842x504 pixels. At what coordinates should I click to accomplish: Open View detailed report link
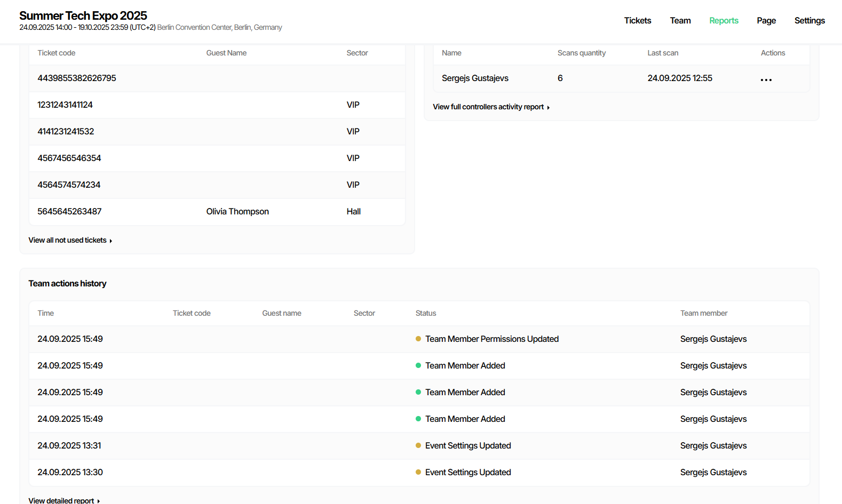point(64,500)
